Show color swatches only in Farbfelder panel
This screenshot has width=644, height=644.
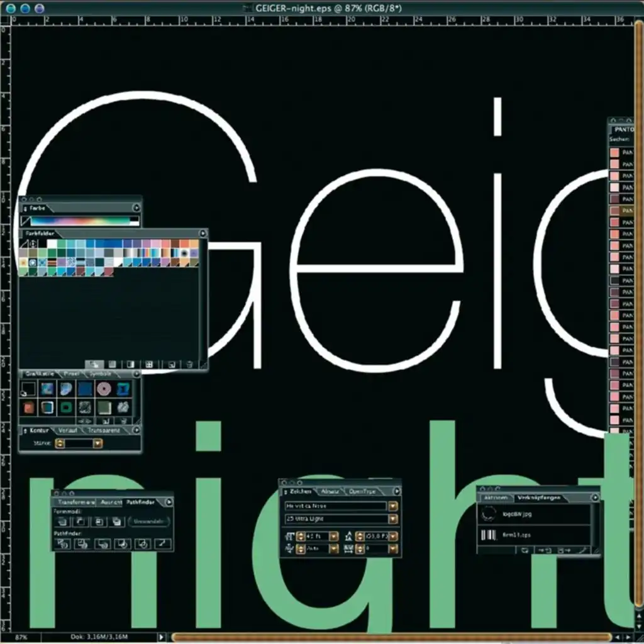[112, 364]
